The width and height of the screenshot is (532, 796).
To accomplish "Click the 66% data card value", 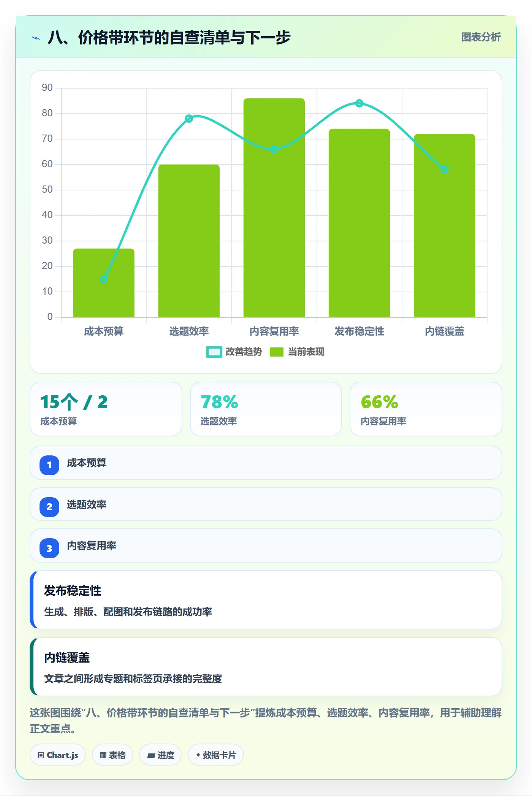I will 379,402.
